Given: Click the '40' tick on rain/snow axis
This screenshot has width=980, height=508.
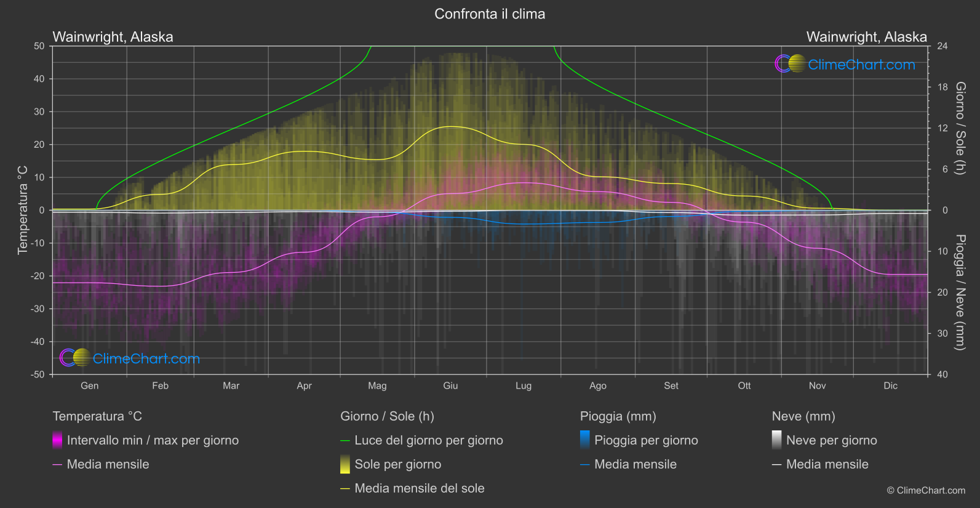Looking at the screenshot, I should (x=942, y=374).
